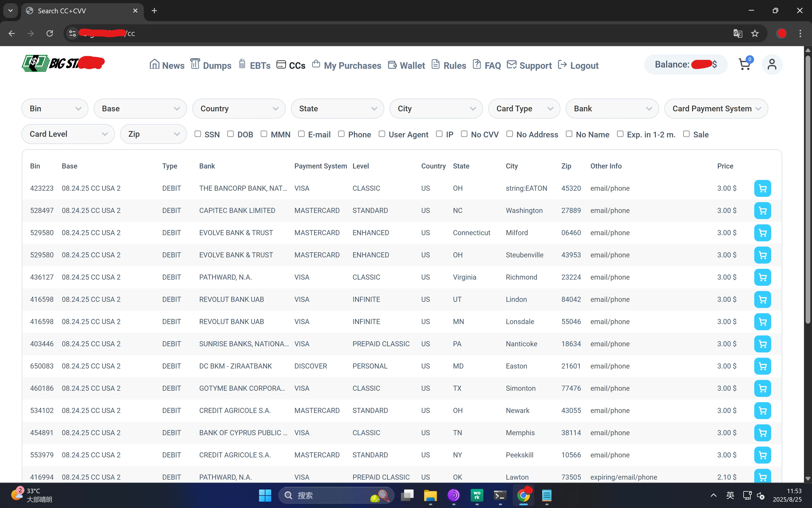
Task: Open File Explorer from the taskbar
Action: pos(430,495)
